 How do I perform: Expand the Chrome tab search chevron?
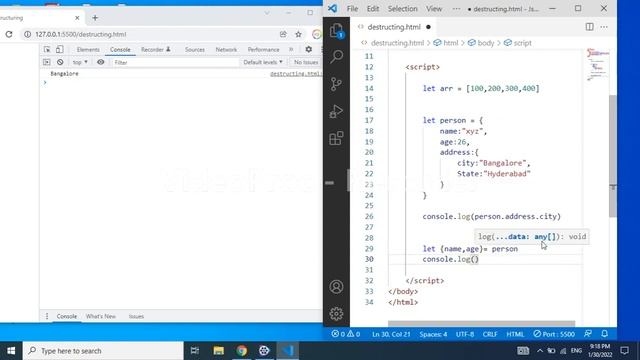click(267, 13)
